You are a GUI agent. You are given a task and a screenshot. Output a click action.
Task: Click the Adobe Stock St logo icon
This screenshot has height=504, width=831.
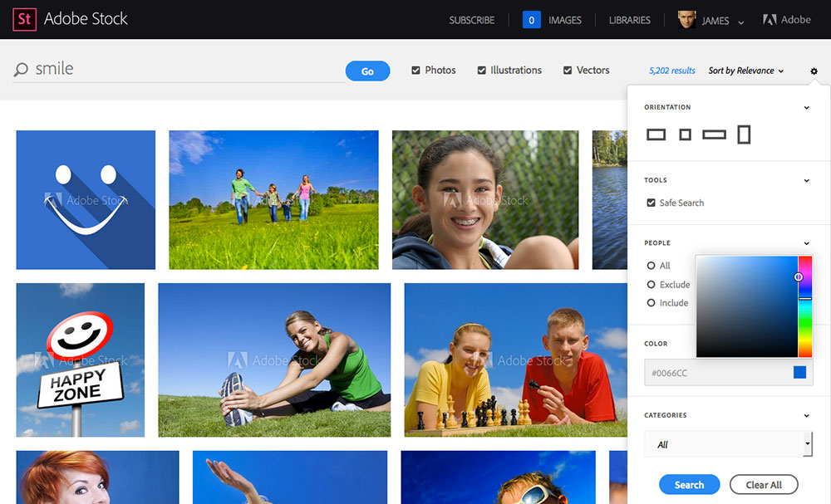point(24,19)
